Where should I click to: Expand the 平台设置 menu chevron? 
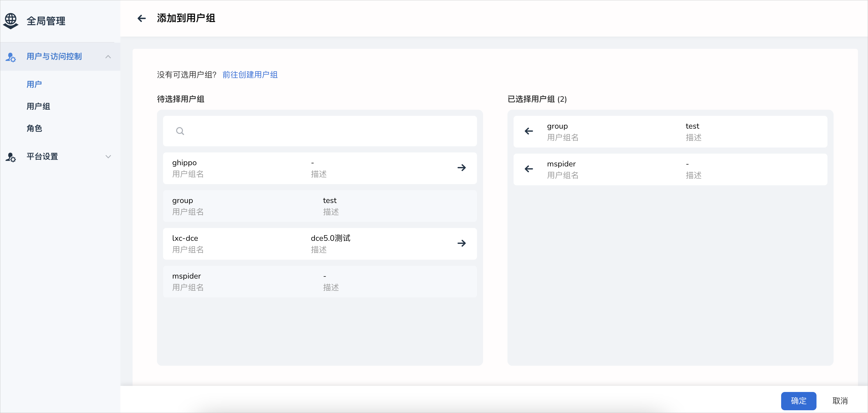(x=108, y=157)
